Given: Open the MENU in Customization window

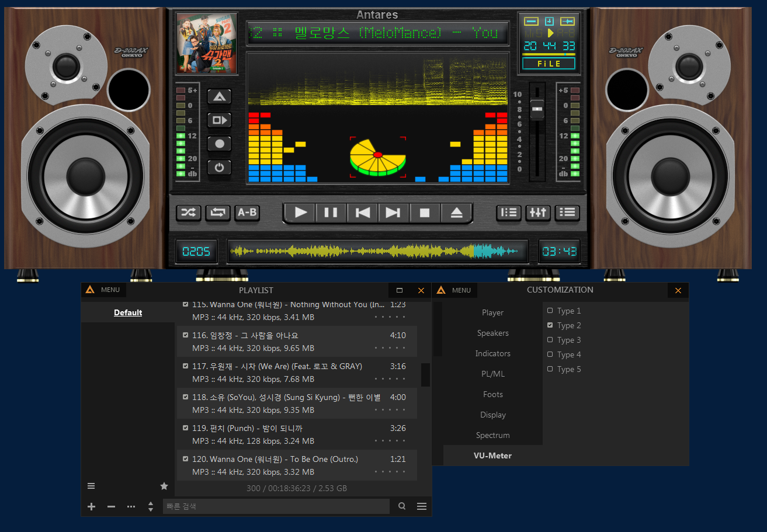Looking at the screenshot, I should coord(454,290).
